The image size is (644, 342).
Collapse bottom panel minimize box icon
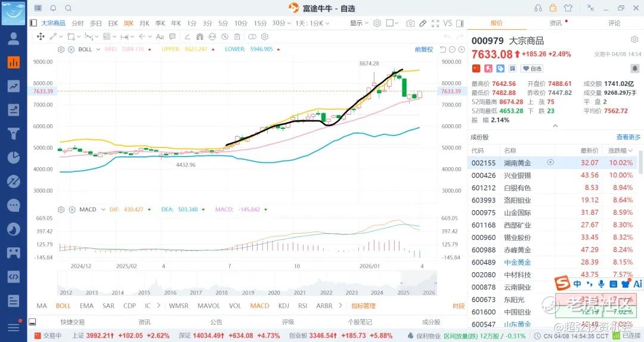(33, 322)
